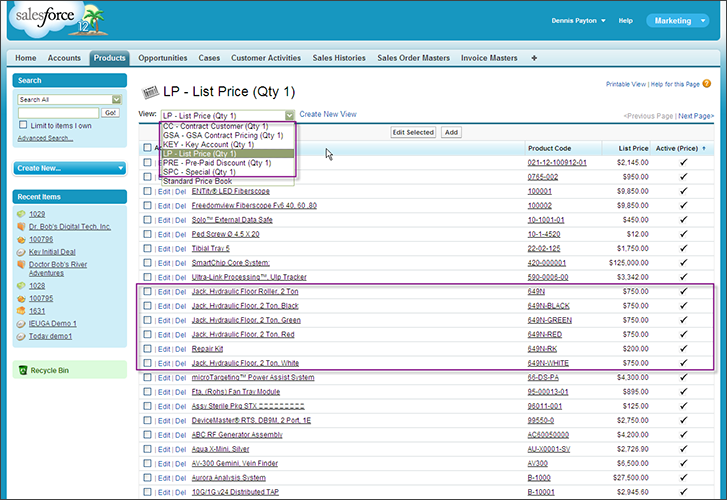Open the Advanced Search link
727x500 pixels.
pos(45,138)
